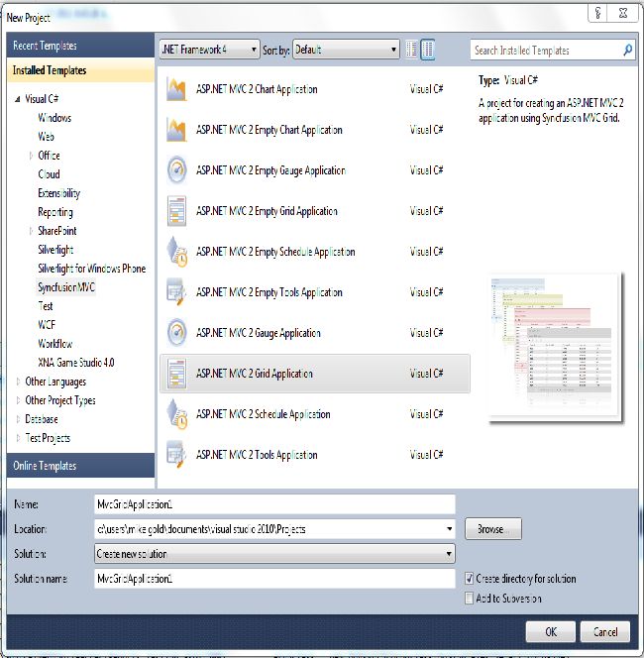Select SyncfusionMVC template category
The height and width of the screenshot is (658, 644).
coord(66,287)
